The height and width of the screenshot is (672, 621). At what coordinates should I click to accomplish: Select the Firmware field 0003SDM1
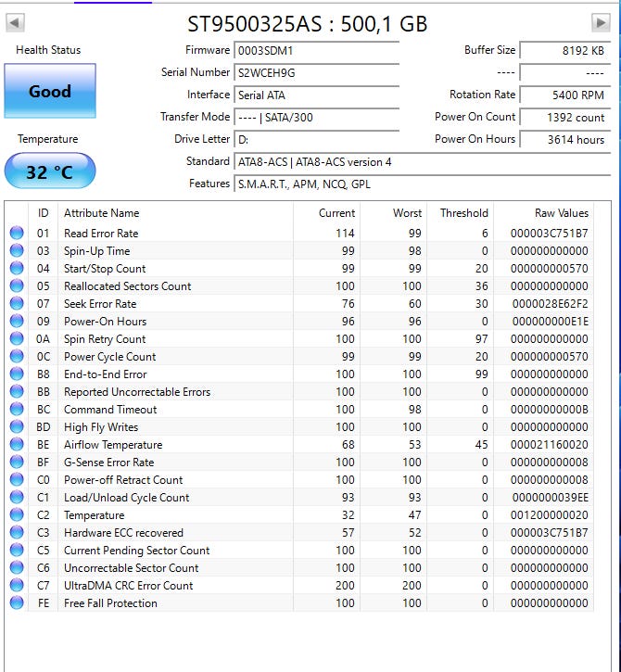[x=317, y=51]
